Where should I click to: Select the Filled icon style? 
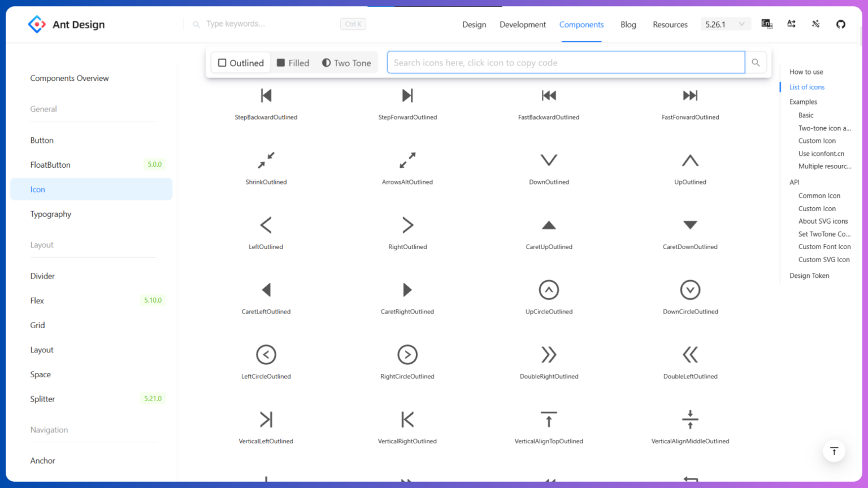coord(293,63)
